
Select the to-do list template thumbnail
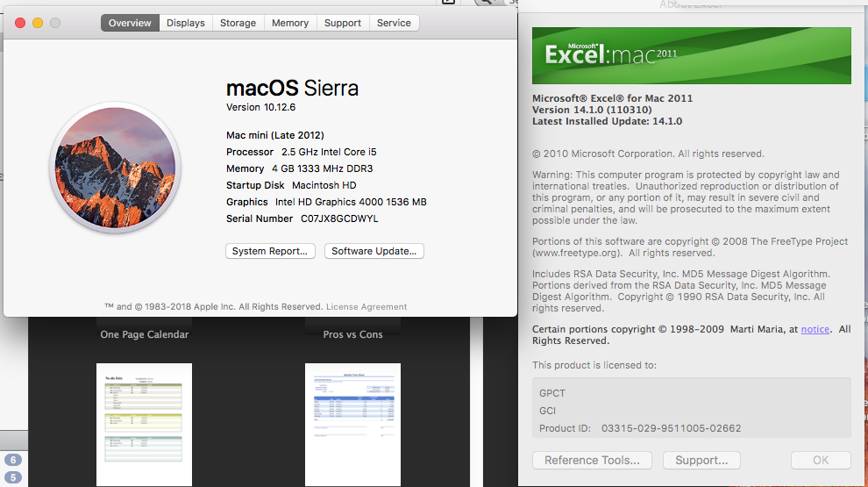coord(144,424)
